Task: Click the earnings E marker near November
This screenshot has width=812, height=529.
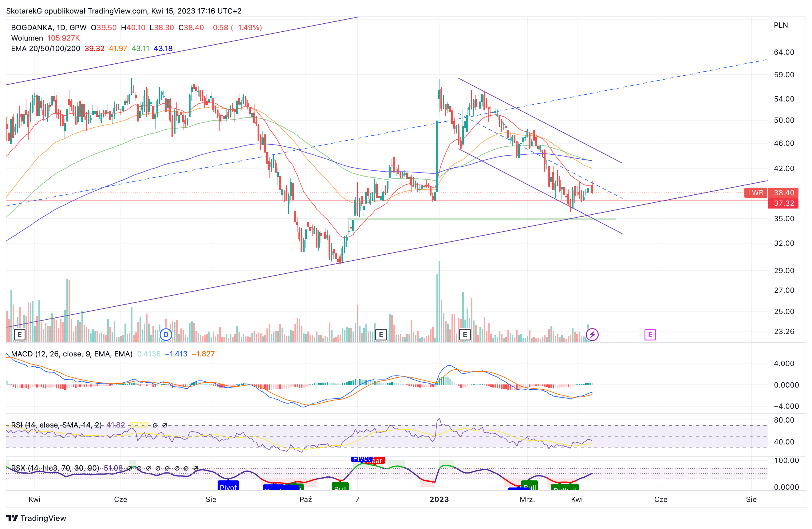Action: pyautogui.click(x=381, y=334)
